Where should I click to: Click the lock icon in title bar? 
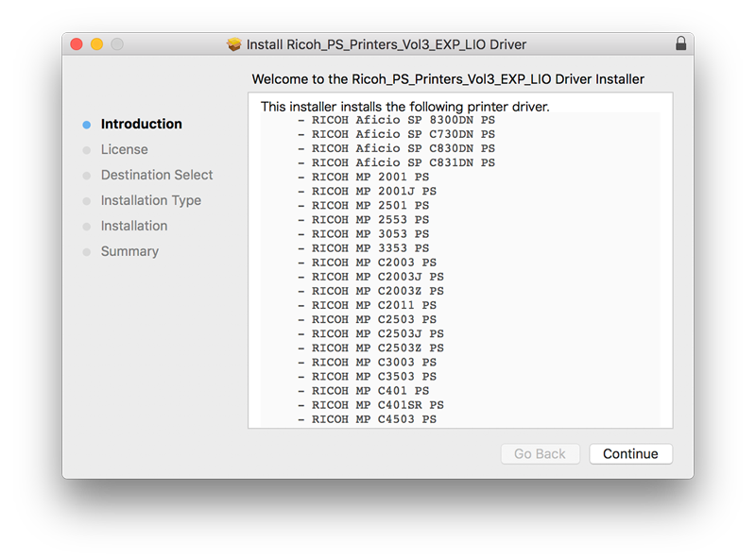680,43
